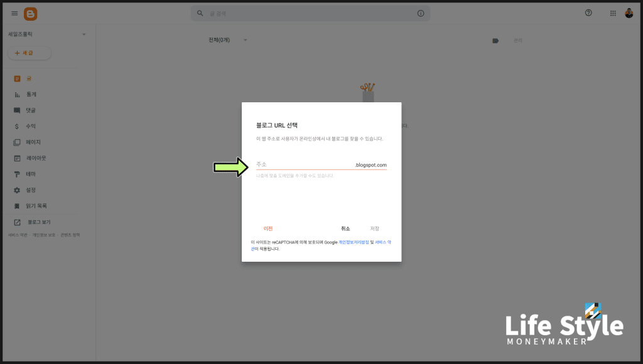
Task: Open the 설정 (Settings) gear icon
Action: [16, 190]
